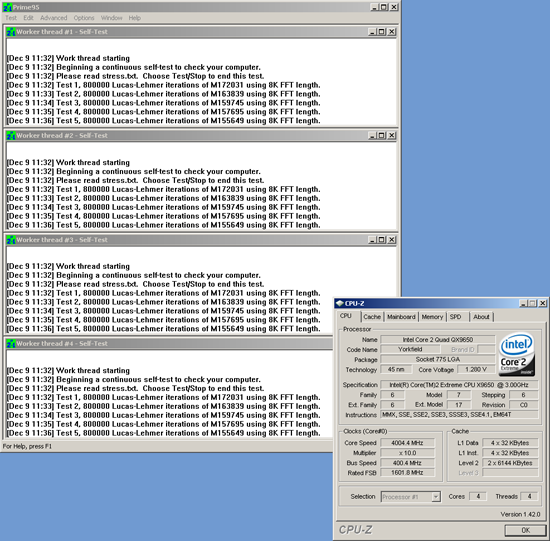Minimize the Worker thread #1 window
The width and height of the screenshot is (550, 541).
373,32
